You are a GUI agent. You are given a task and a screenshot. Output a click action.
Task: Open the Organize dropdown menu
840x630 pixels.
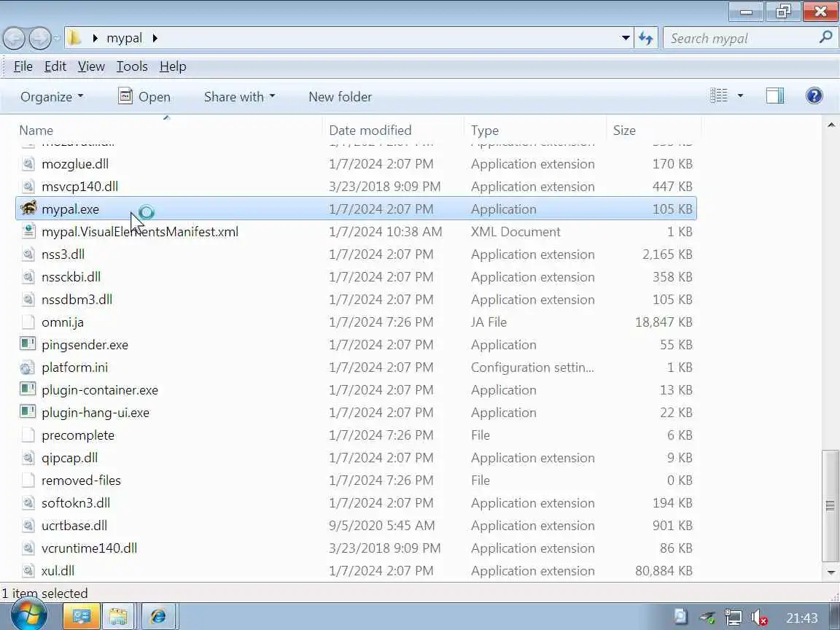[x=52, y=96]
